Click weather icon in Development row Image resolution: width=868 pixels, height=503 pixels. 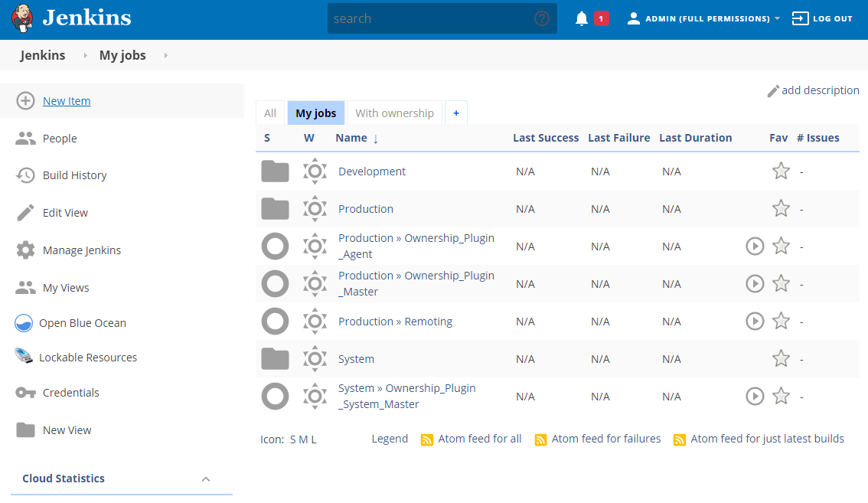[315, 171]
